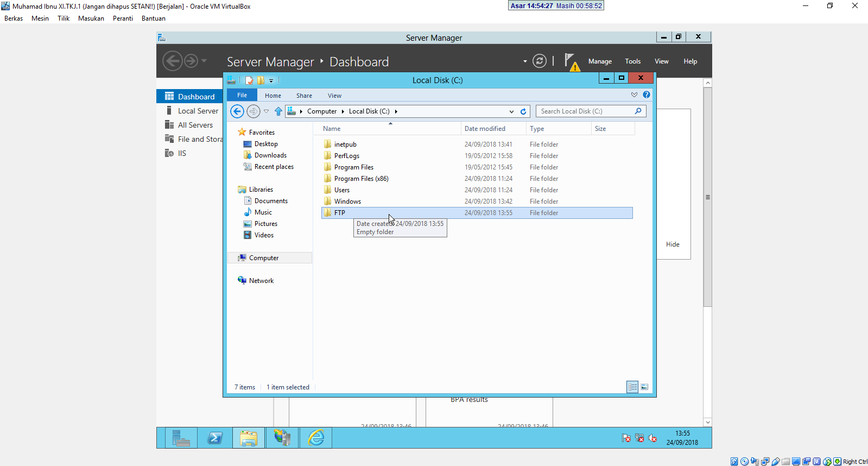Open the Explorer help question-mark icon

coord(647,95)
